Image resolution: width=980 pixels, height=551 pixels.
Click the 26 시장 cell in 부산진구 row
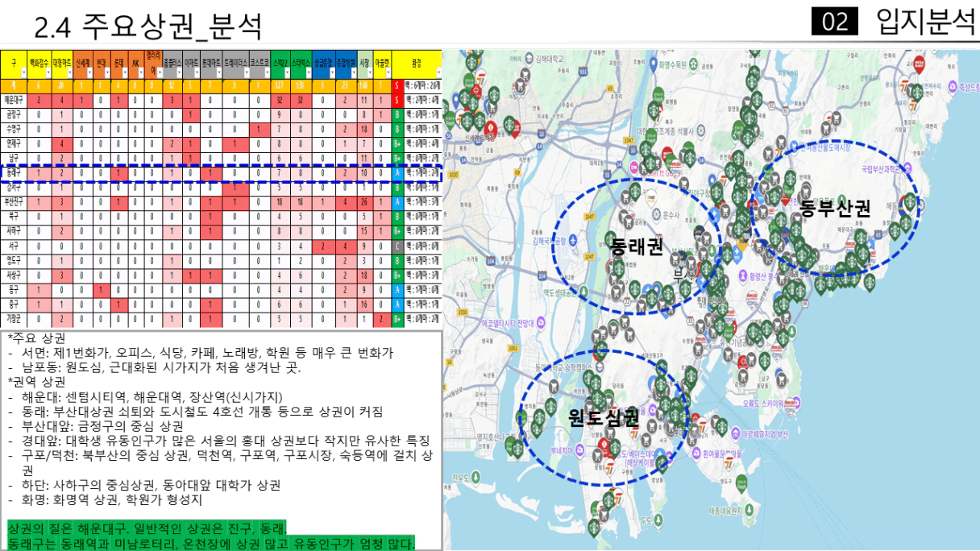pos(363,201)
